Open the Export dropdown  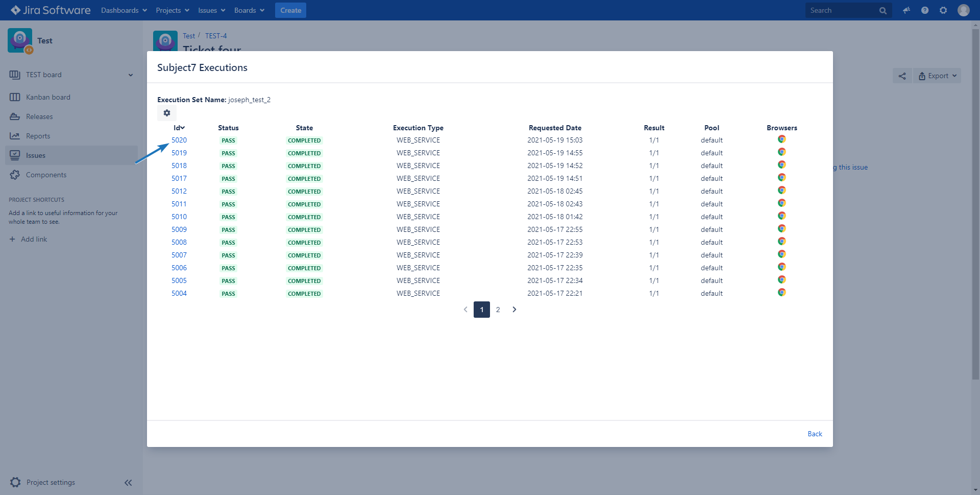(937, 76)
